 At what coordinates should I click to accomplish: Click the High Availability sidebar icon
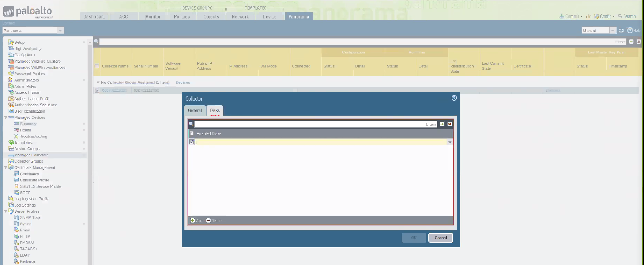[x=11, y=49]
